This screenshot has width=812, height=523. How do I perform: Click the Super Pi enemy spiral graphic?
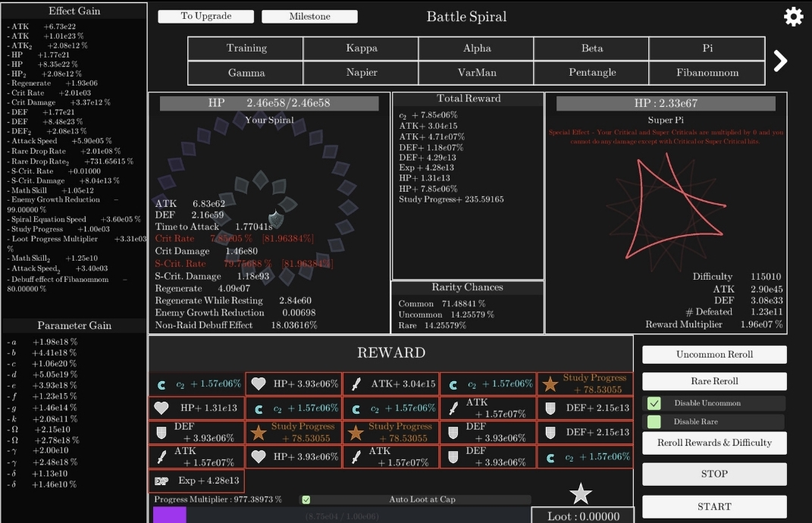tap(666, 212)
